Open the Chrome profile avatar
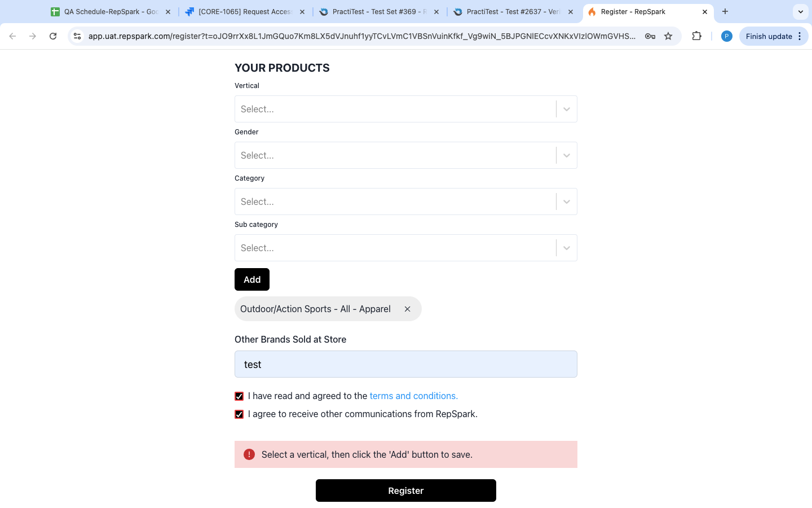 727,36
